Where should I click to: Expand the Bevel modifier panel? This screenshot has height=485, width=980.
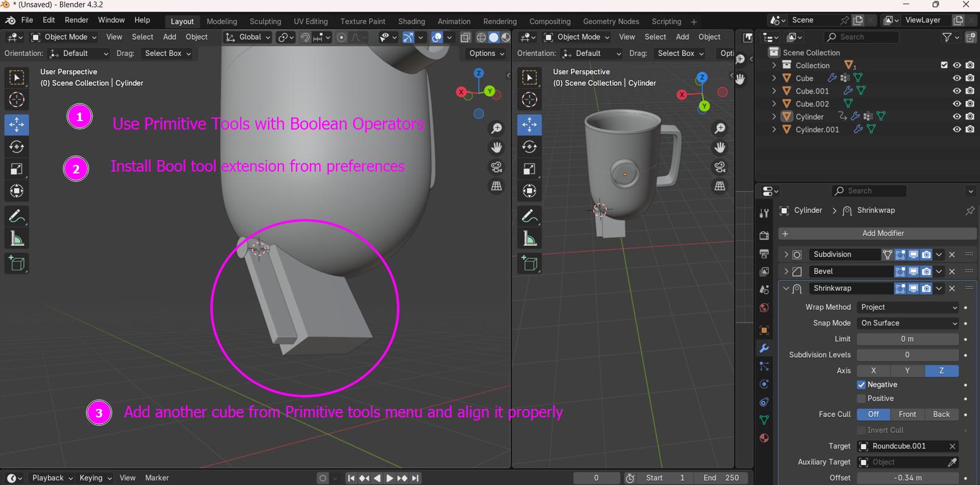pos(786,271)
